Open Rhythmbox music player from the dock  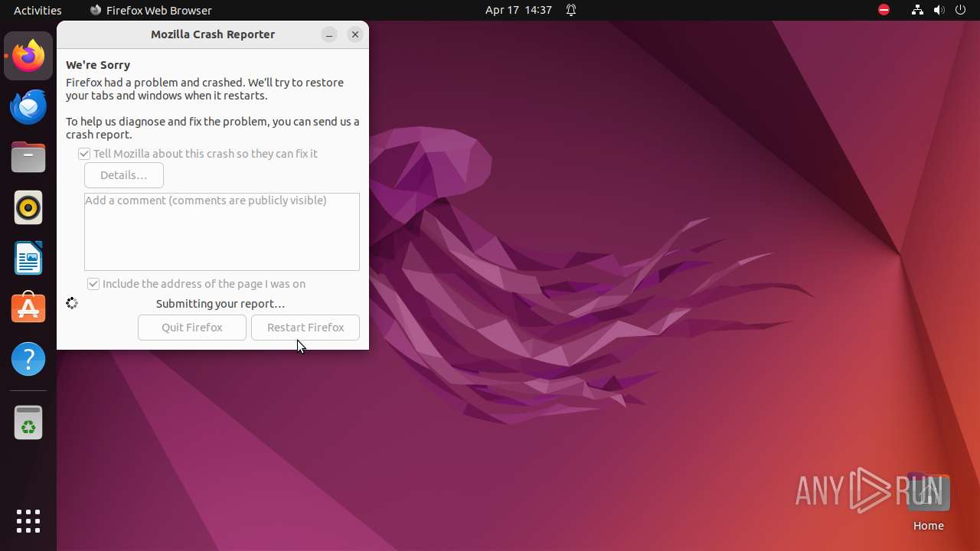click(x=28, y=207)
